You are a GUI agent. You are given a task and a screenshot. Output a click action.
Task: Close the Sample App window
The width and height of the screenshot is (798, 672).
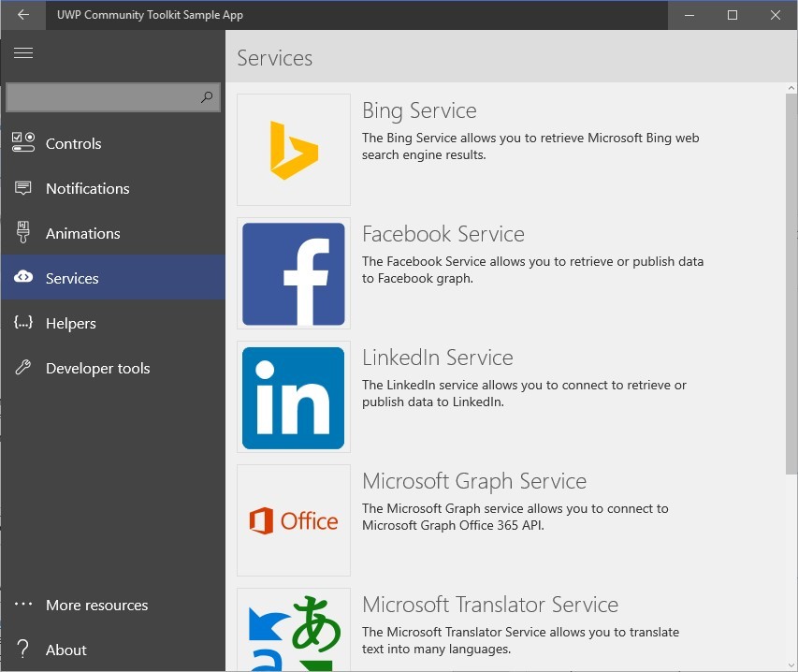point(776,15)
